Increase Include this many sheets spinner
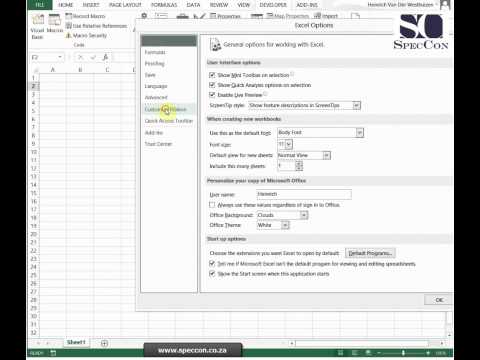 tap(299, 163)
